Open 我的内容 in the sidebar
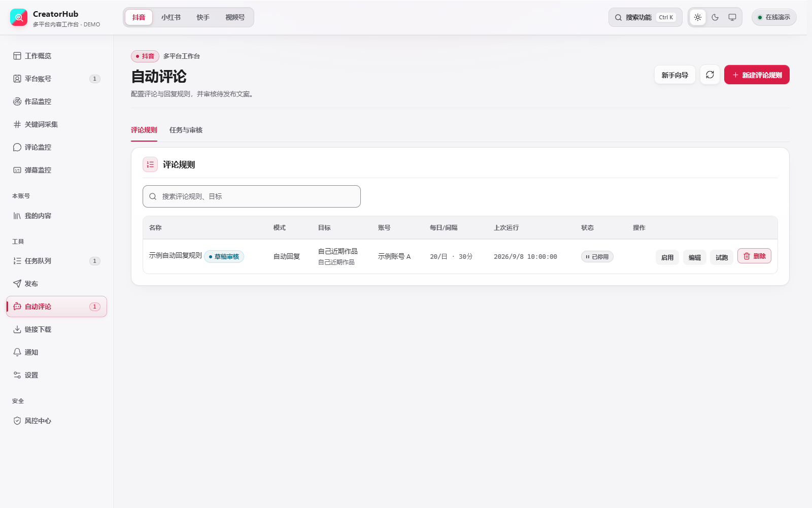This screenshot has height=508, width=812. 56,216
